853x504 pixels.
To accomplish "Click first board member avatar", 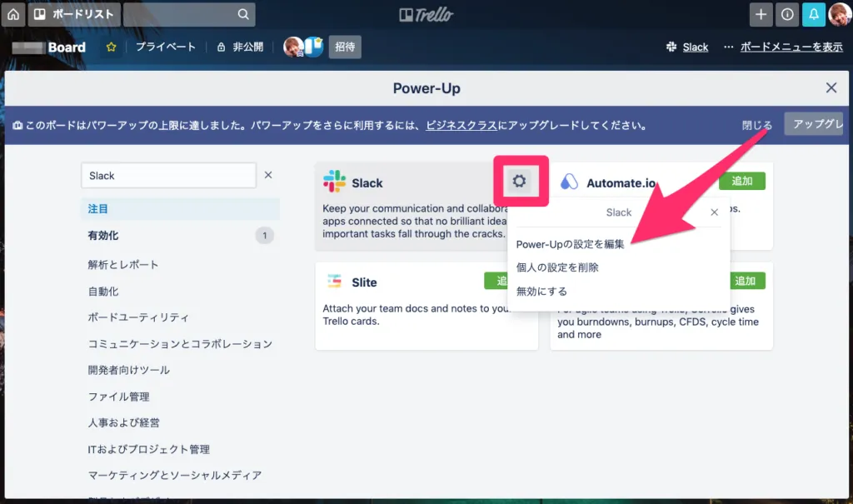I will point(293,47).
